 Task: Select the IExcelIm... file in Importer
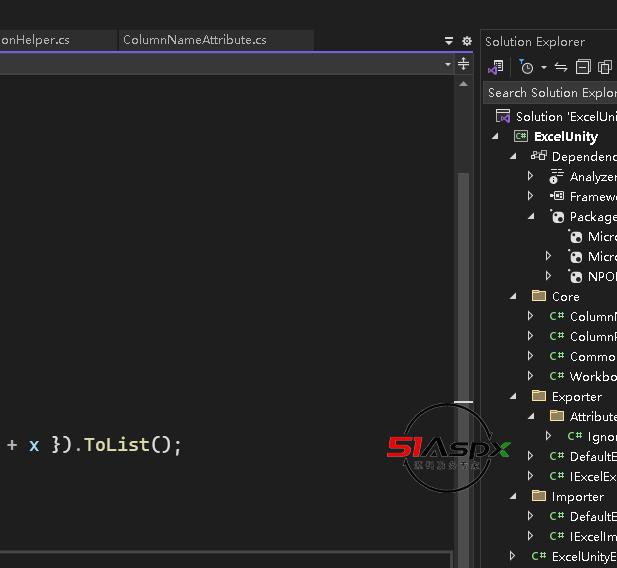pyautogui.click(x=593, y=537)
